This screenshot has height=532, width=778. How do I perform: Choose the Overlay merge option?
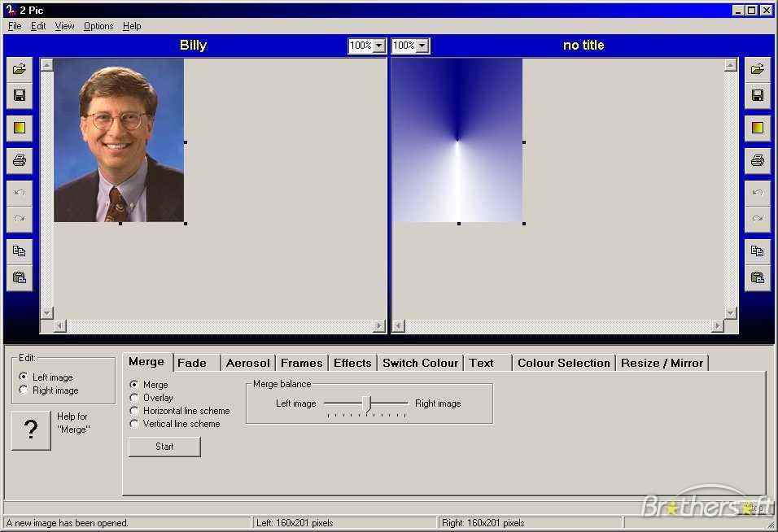pyautogui.click(x=134, y=398)
